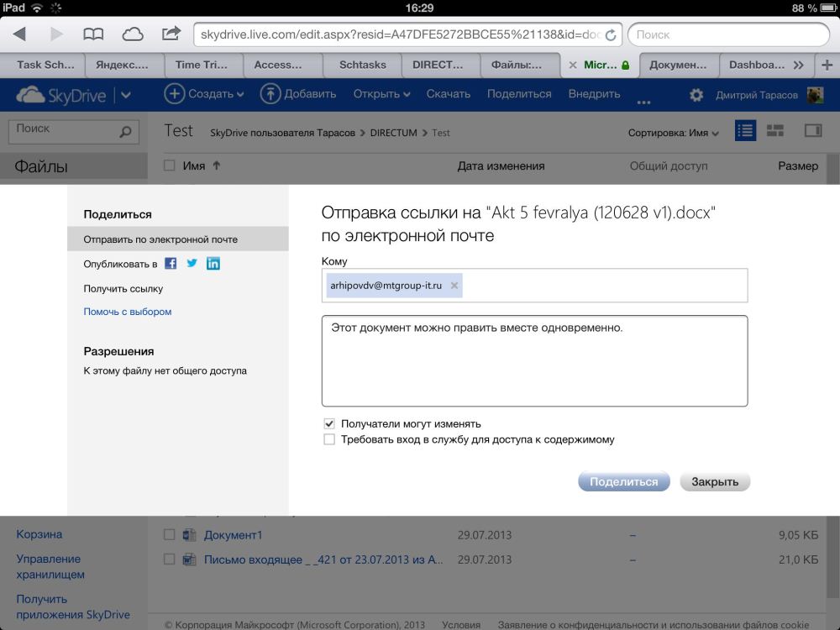Enable Требовать вход в службу checkbox
The width and height of the screenshot is (840, 630).
click(x=329, y=439)
